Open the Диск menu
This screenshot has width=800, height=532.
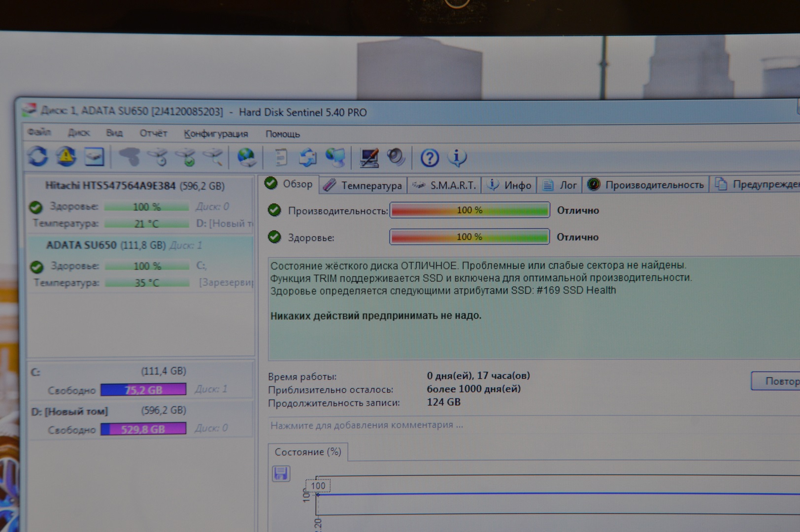(79, 133)
